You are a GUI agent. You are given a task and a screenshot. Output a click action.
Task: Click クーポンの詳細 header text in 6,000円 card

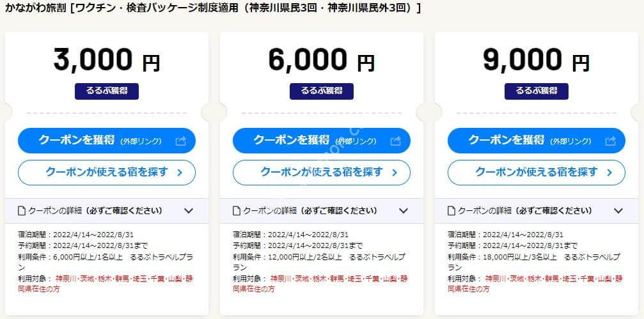pos(310,211)
